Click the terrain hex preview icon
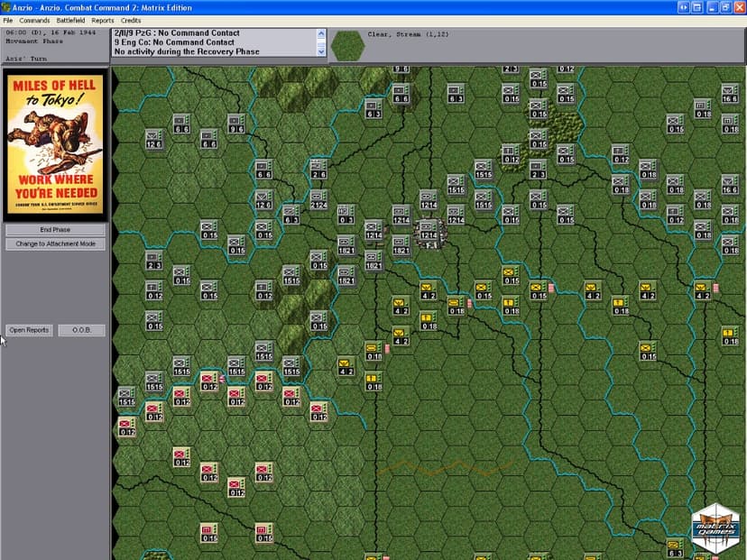Viewport: 747px width, 560px height. [x=347, y=46]
